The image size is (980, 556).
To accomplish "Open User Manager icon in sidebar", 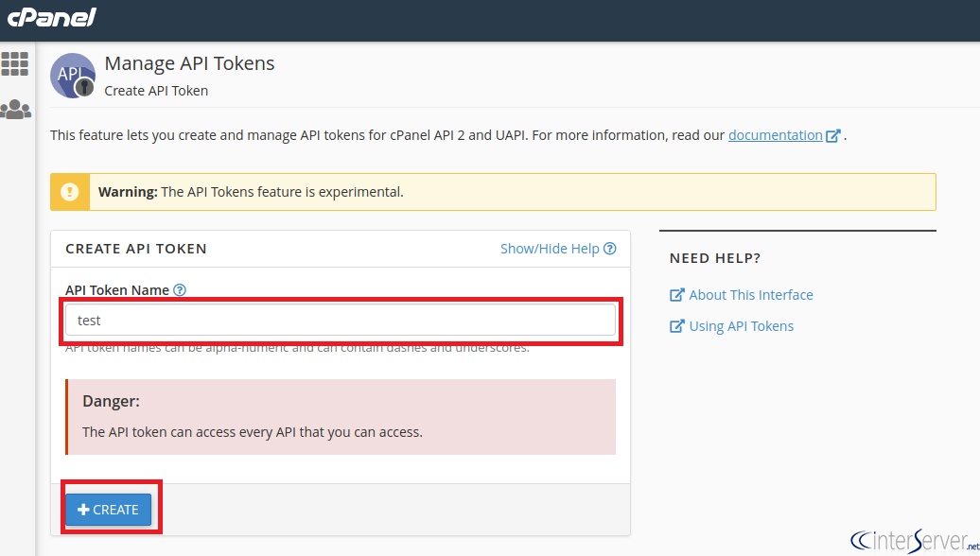I will coord(16,110).
